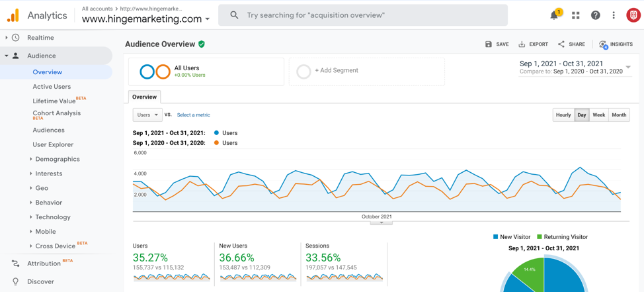Click the empty Add Segment circle
Screen dimensions: 644x292
(x=303, y=72)
